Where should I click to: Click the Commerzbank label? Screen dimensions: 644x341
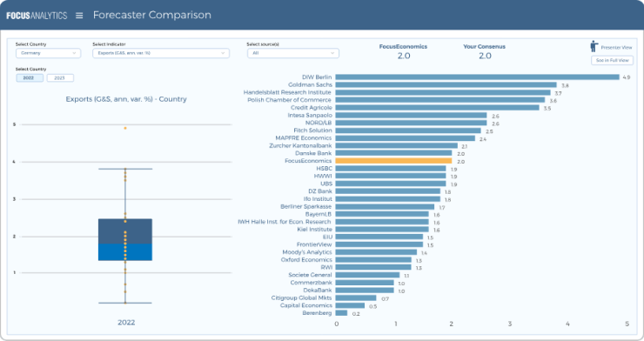(x=311, y=283)
